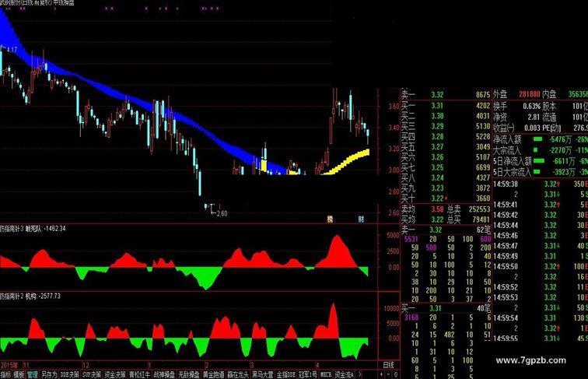
Task: Select the 买九 row at 3.23
Action: [x=446, y=188]
